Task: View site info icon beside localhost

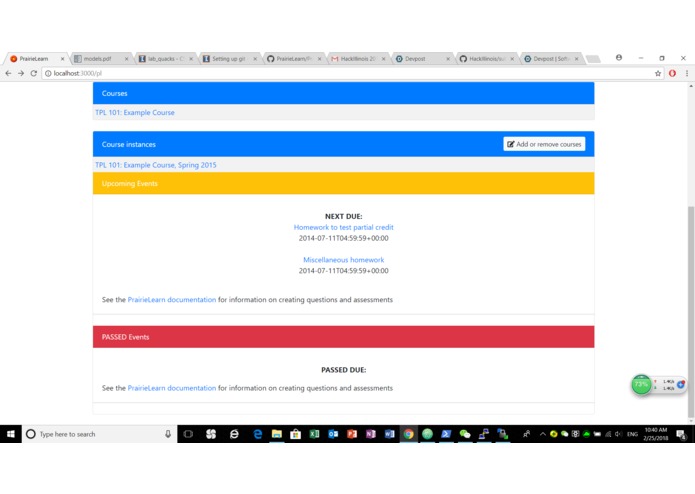Action: pos(48,74)
